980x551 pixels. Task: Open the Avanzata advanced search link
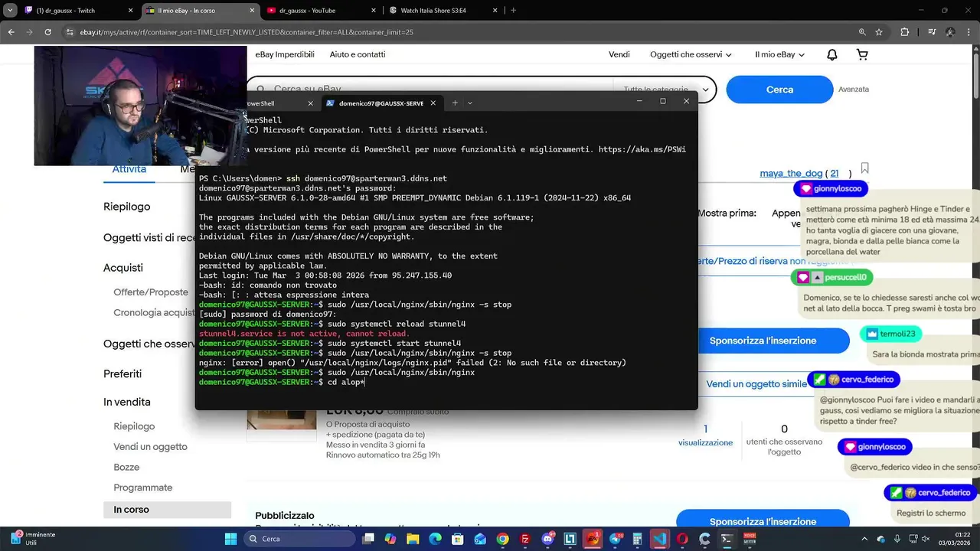pos(854,90)
